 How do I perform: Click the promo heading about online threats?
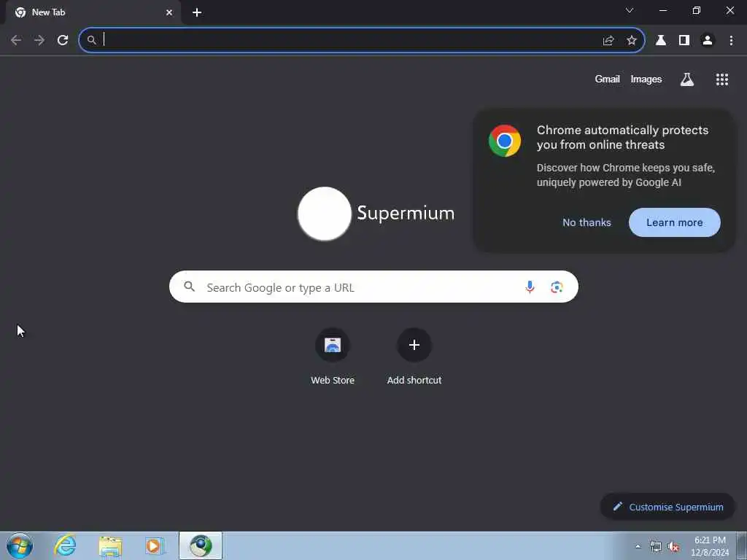[622, 137]
